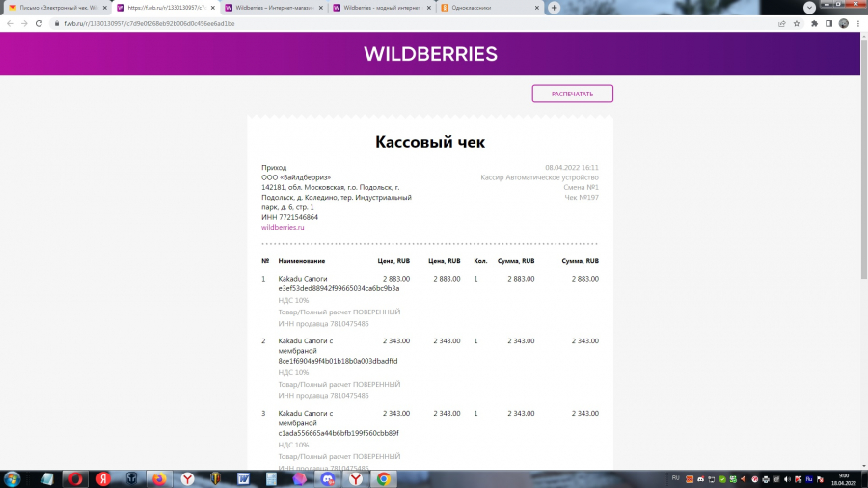The width and height of the screenshot is (868, 488).
Task: Open World of Tanks taskbar icon
Action: (216, 478)
